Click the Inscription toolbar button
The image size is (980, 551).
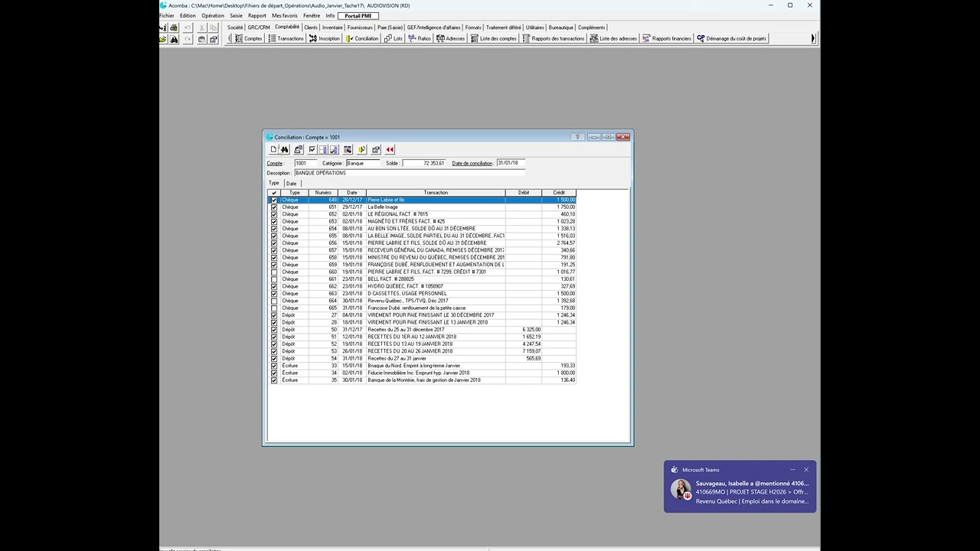[x=325, y=38]
